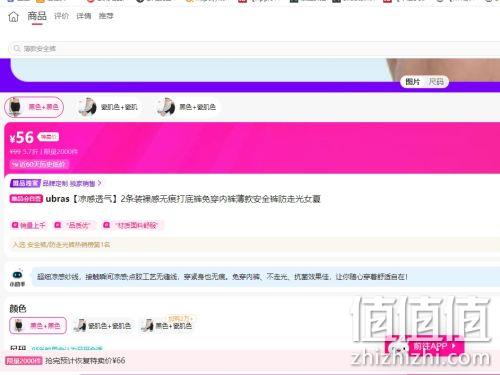Select top 黑色+瓷肌色 variant thumbnail
Screen dimensions: 500x375
187,107
